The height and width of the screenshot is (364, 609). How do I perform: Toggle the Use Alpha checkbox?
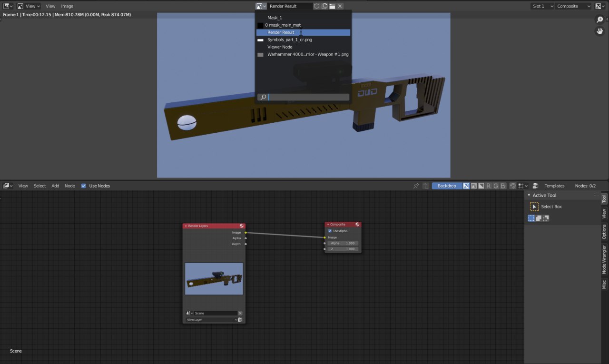330,231
